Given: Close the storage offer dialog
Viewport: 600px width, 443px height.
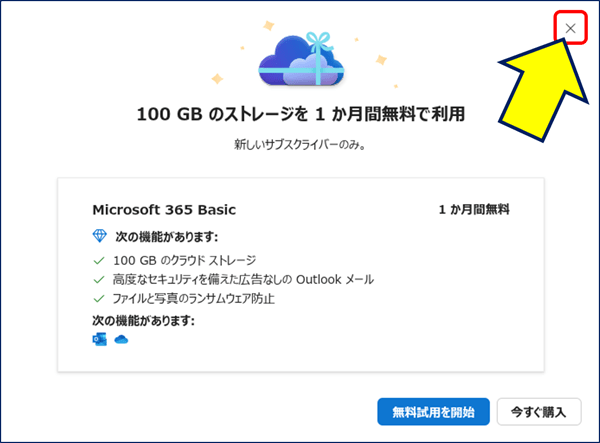Looking at the screenshot, I should (570, 28).
